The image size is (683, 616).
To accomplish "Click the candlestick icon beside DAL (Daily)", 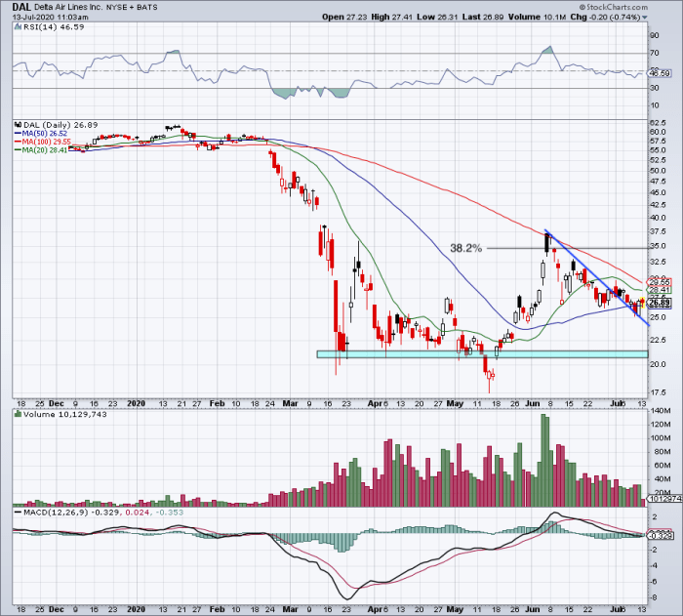I will pos(18,125).
